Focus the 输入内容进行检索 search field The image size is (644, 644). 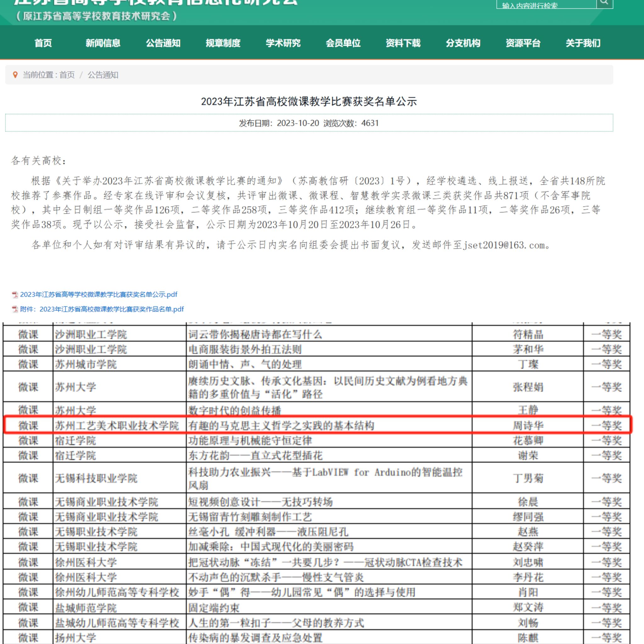pos(546,4)
